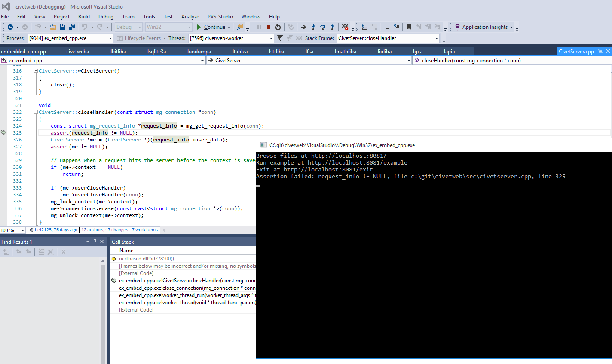Click the Step Over icon
This screenshot has width=612, height=364.
[323, 27]
